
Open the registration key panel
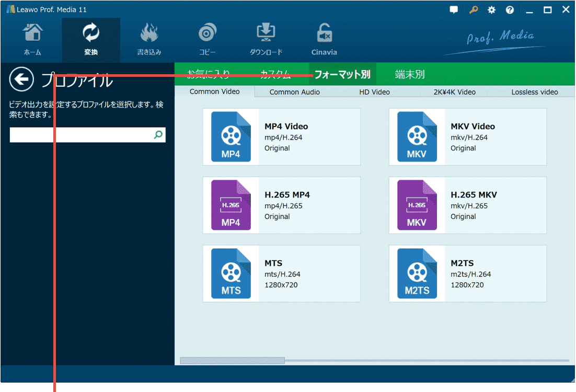pyautogui.click(x=473, y=9)
